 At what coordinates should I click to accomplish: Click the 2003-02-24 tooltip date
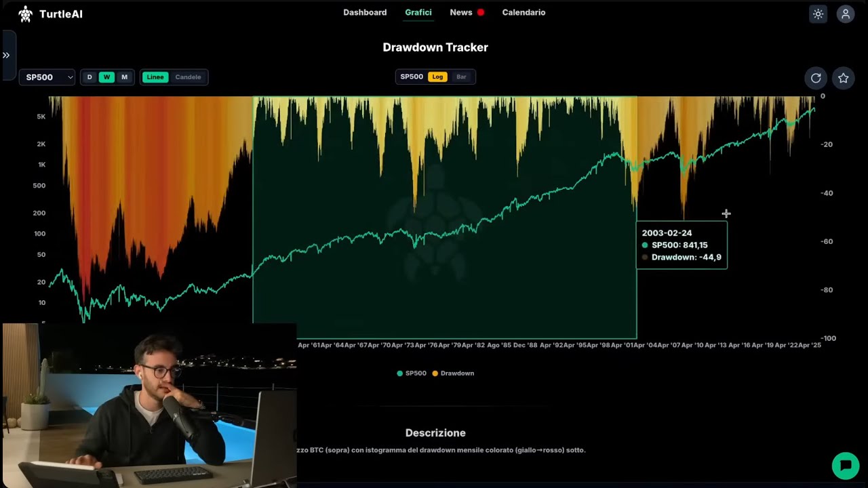(667, 233)
